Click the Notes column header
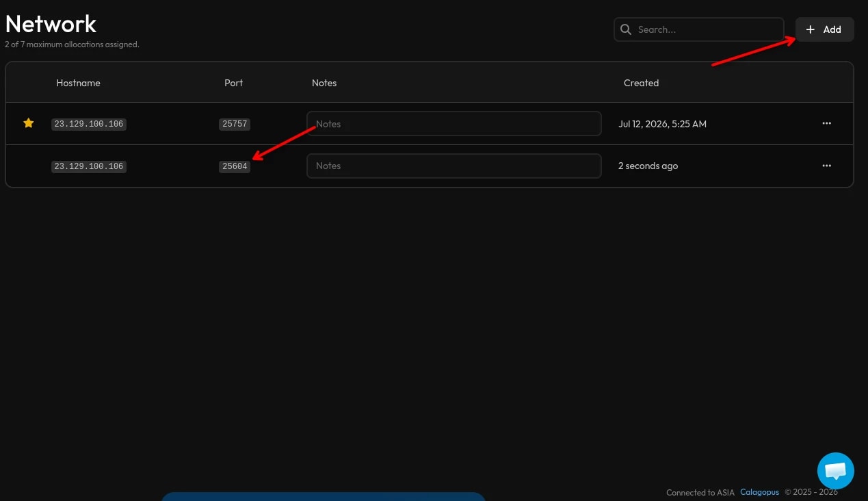The width and height of the screenshot is (868, 501). [324, 83]
